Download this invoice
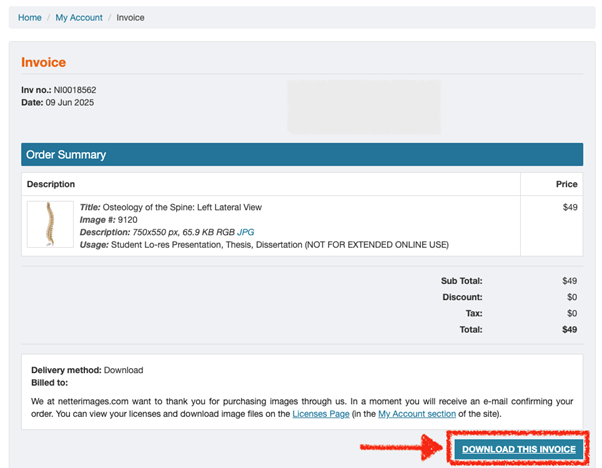The height and width of the screenshot is (468, 602). 518,449
